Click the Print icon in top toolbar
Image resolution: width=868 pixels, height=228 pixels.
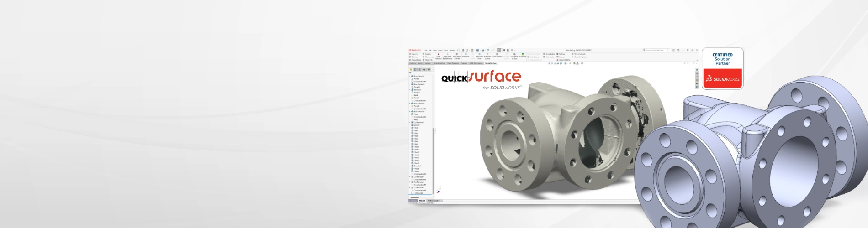[483, 50]
